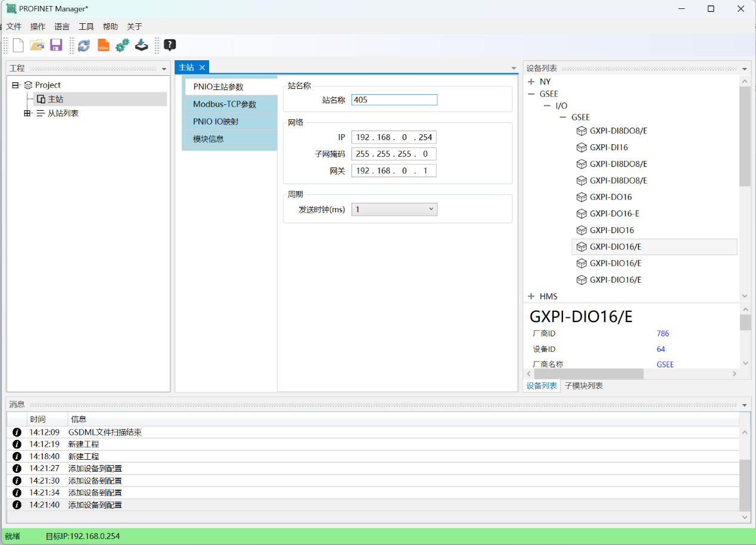Click the 站名称 input field
Screen dimensions: 756x545
click(x=394, y=100)
